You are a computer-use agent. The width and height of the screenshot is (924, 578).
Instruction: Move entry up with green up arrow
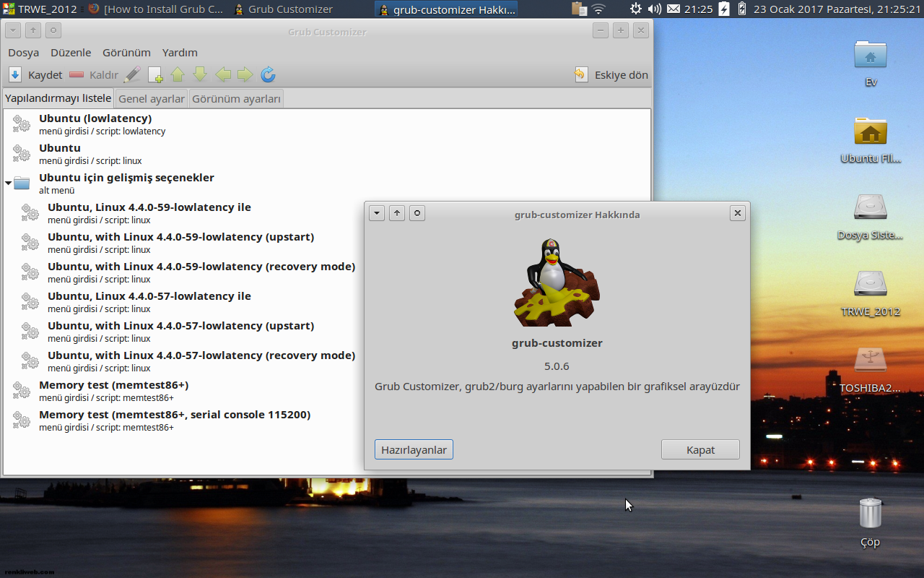pyautogui.click(x=178, y=74)
